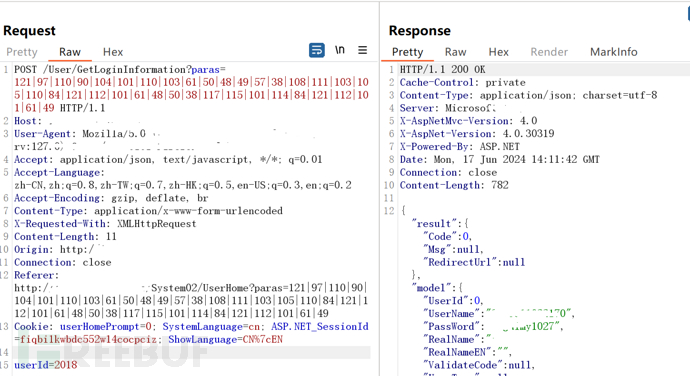Toggle the \n non-printable characters icon
The height and width of the screenshot is (376, 690).
point(339,50)
